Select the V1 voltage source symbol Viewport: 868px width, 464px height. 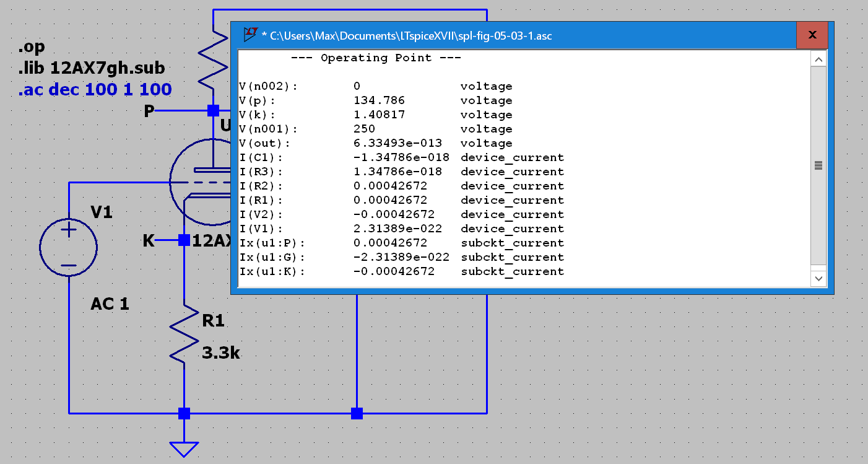(x=68, y=248)
